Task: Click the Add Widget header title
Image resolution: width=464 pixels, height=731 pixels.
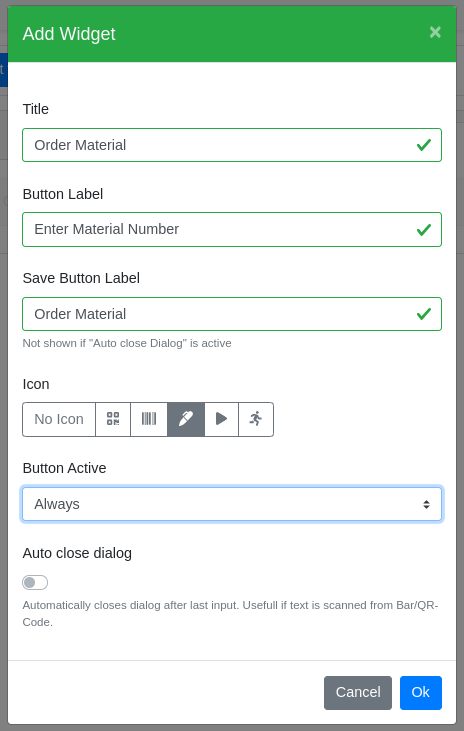Action: [x=69, y=34]
